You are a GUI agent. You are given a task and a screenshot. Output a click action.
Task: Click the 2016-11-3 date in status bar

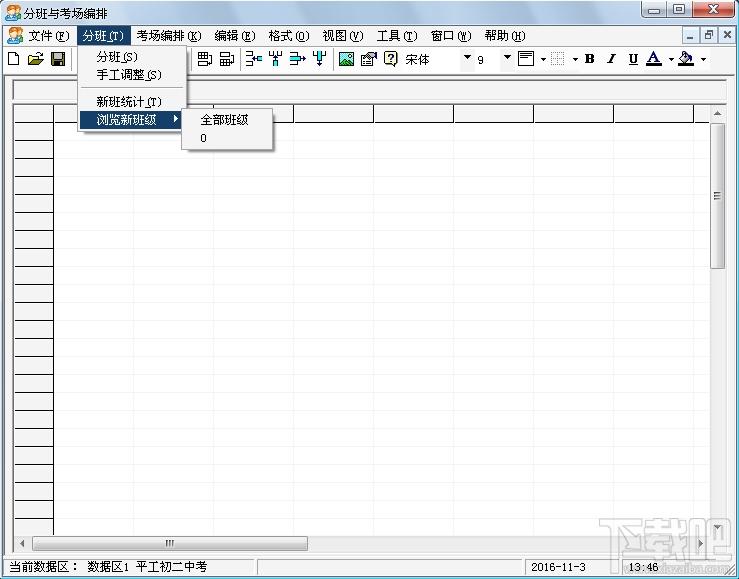tap(558, 567)
